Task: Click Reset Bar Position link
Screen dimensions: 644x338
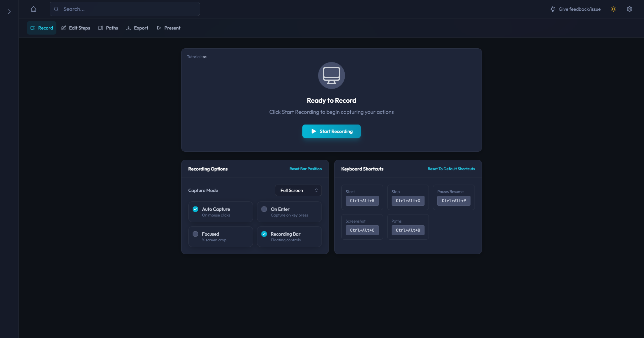Action: click(305, 169)
